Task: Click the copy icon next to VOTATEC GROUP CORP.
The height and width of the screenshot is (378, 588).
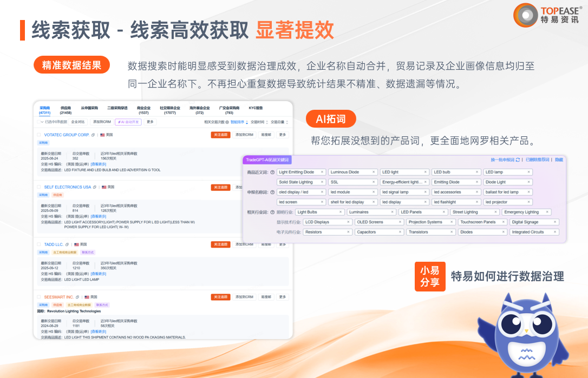Action: click(92, 135)
